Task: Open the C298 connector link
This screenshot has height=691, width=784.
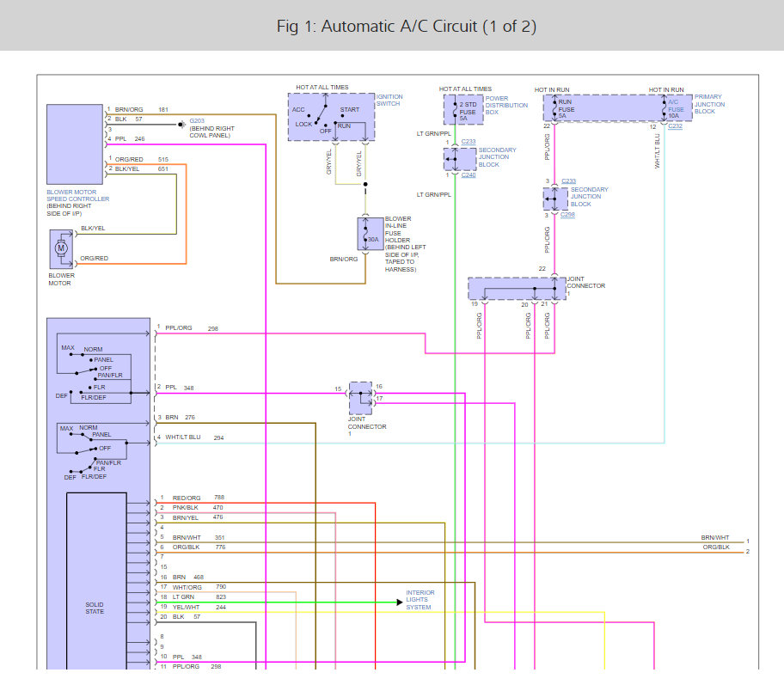Action: coord(567,215)
